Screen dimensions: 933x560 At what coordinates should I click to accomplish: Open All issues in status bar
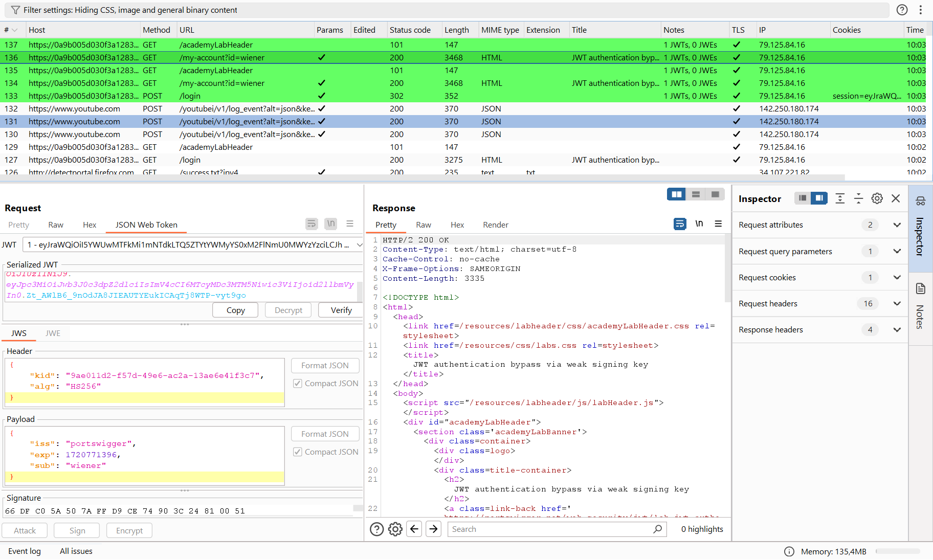tap(76, 551)
